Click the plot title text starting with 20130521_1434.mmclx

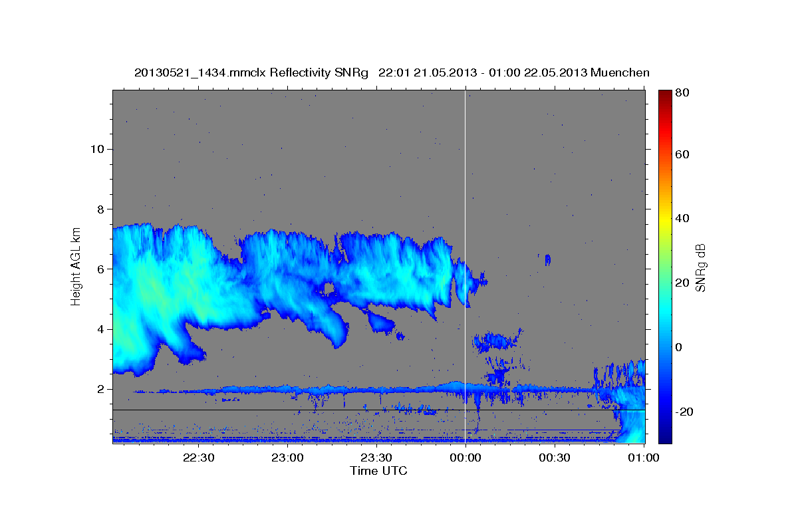tap(392, 73)
